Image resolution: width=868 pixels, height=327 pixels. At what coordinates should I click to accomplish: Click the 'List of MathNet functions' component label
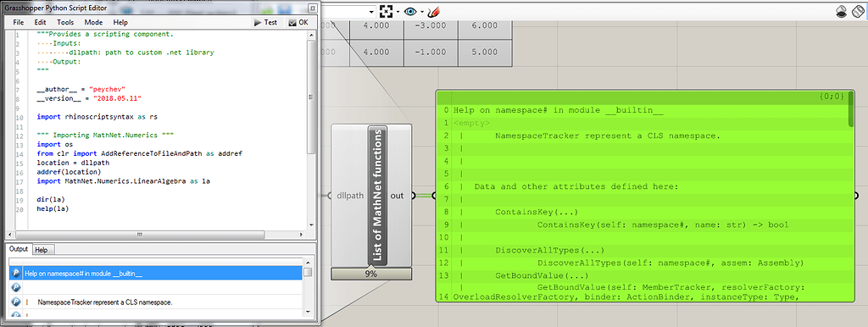click(x=377, y=196)
